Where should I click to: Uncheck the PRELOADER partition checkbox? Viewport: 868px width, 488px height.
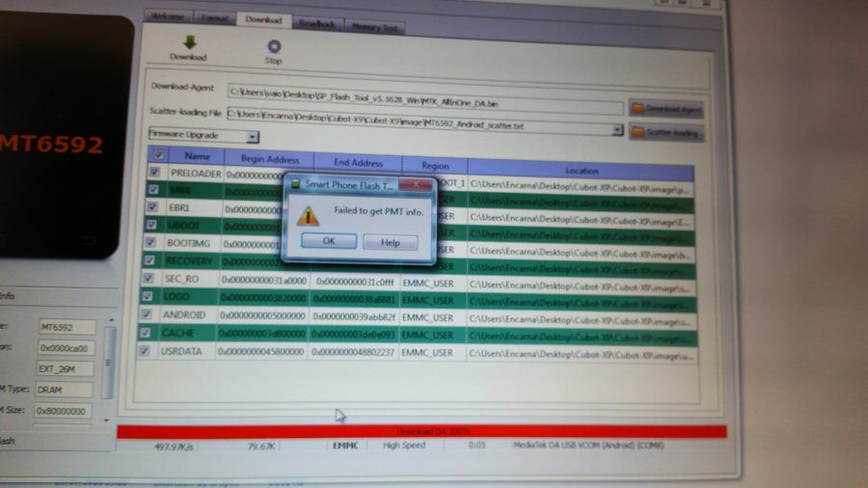[x=154, y=172]
